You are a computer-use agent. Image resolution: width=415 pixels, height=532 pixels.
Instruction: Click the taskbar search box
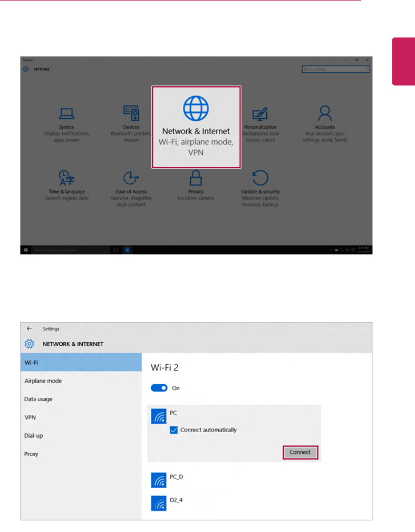(x=71, y=250)
